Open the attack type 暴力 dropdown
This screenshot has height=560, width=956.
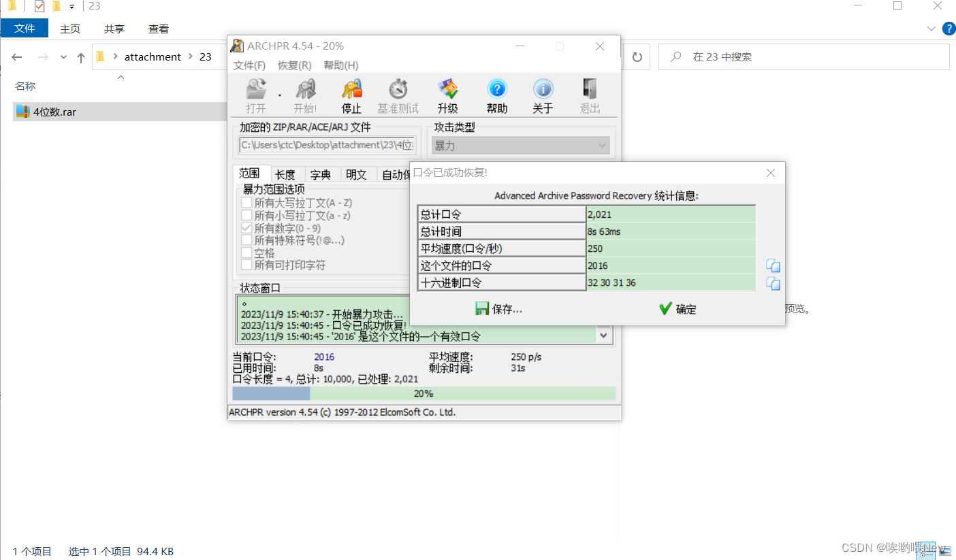[521, 146]
